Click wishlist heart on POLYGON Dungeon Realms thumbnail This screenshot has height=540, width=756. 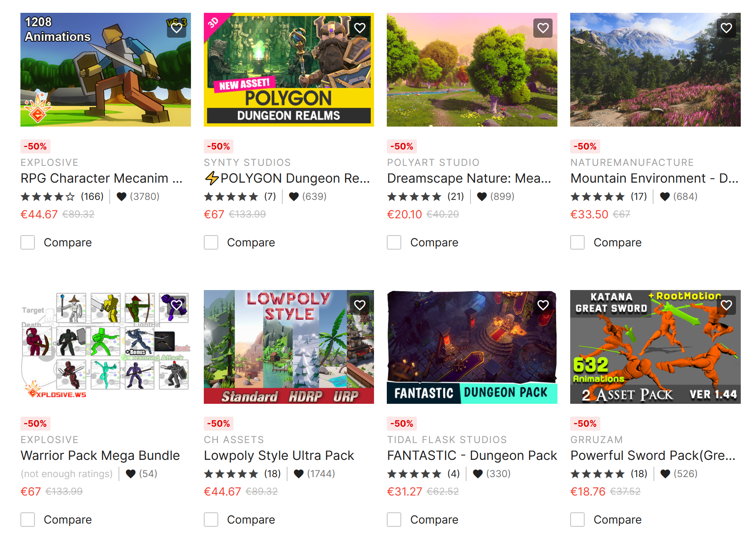click(360, 28)
